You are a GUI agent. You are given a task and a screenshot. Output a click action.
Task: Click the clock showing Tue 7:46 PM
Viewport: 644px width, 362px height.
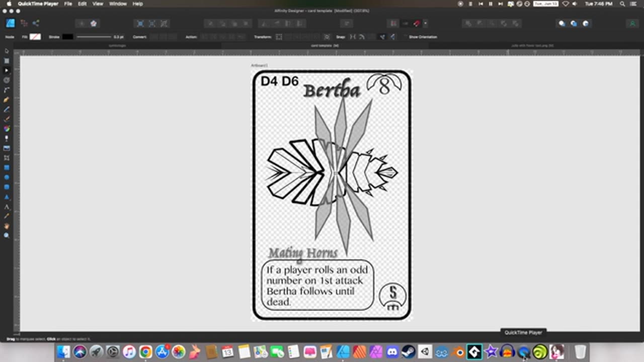pyautogui.click(x=598, y=4)
